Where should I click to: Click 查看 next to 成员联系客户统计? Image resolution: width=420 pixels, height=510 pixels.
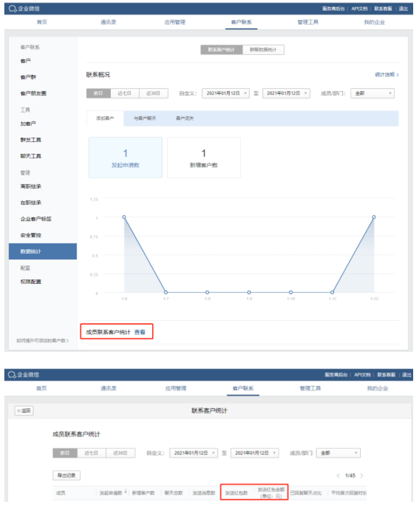[140, 332]
